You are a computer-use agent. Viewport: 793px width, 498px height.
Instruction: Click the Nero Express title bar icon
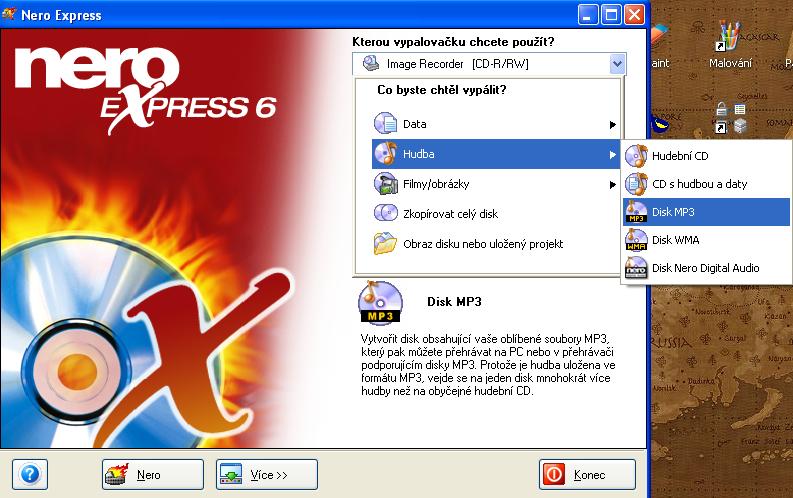(9, 14)
